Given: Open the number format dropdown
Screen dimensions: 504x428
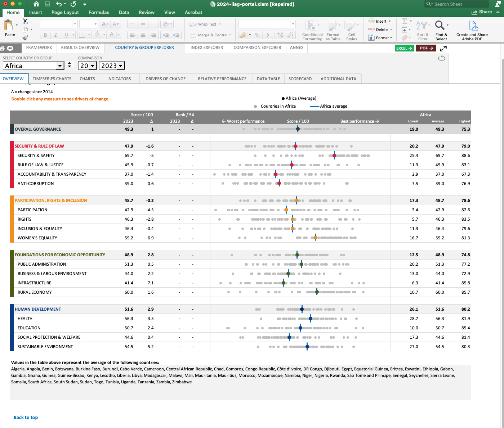Looking at the screenshot, I should pos(293,24).
